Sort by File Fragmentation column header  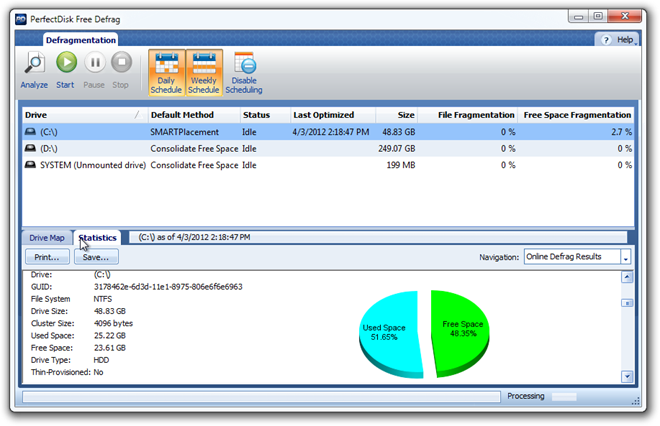point(467,115)
